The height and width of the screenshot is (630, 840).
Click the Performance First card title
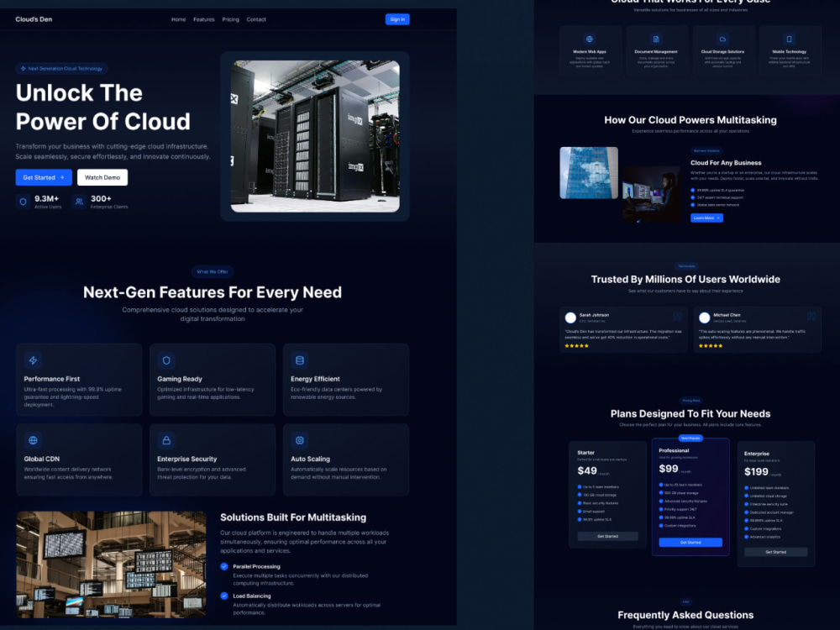(x=51, y=379)
